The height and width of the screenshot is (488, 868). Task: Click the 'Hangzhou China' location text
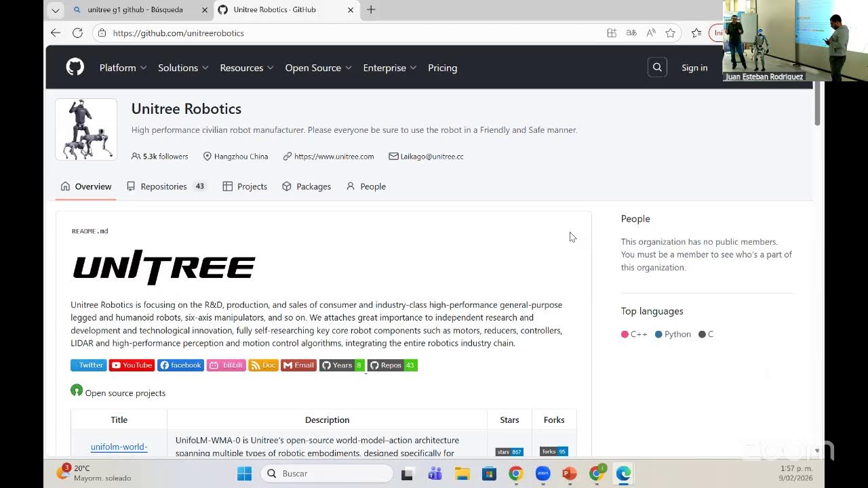coord(241,157)
